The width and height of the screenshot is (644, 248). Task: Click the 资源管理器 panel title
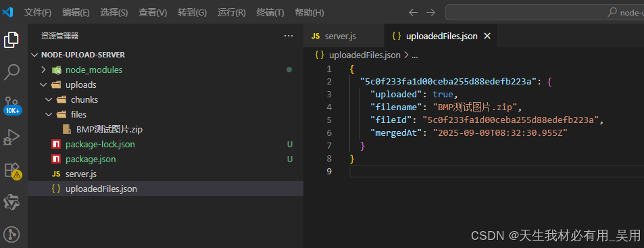pos(59,36)
